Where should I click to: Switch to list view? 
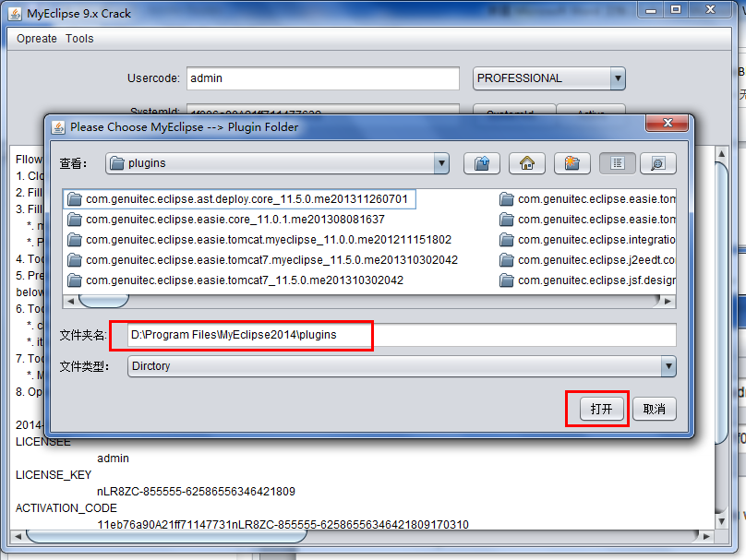617,163
